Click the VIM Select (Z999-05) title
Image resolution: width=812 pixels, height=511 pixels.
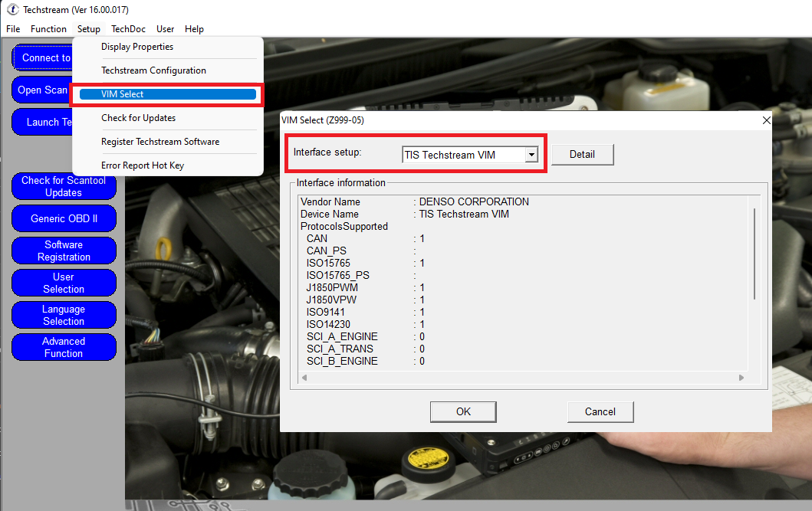point(323,120)
